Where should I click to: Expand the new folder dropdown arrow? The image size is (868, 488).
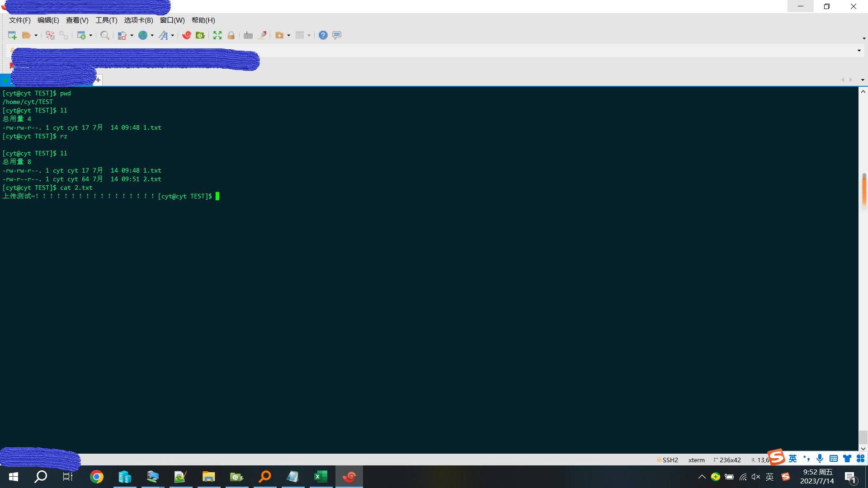click(289, 35)
